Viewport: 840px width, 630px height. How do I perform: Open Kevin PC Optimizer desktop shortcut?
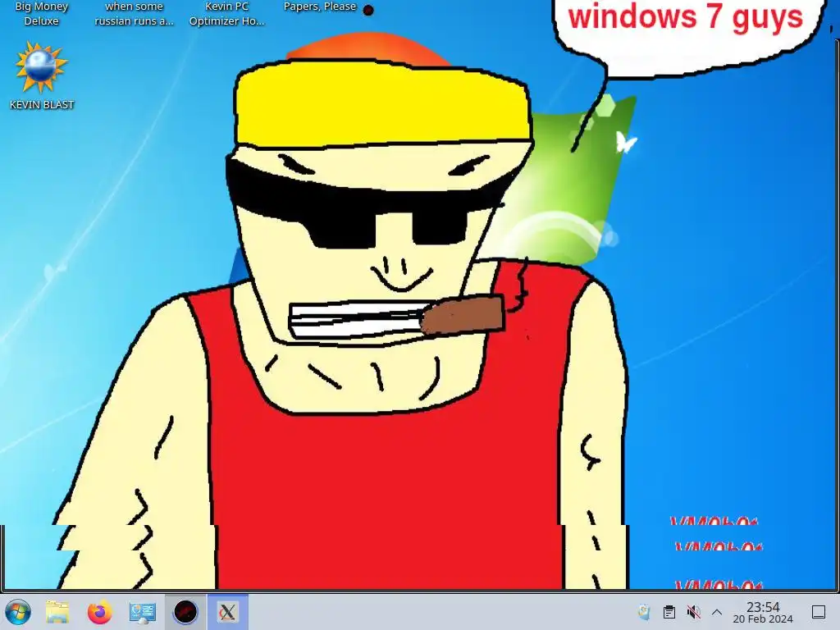click(226, 14)
